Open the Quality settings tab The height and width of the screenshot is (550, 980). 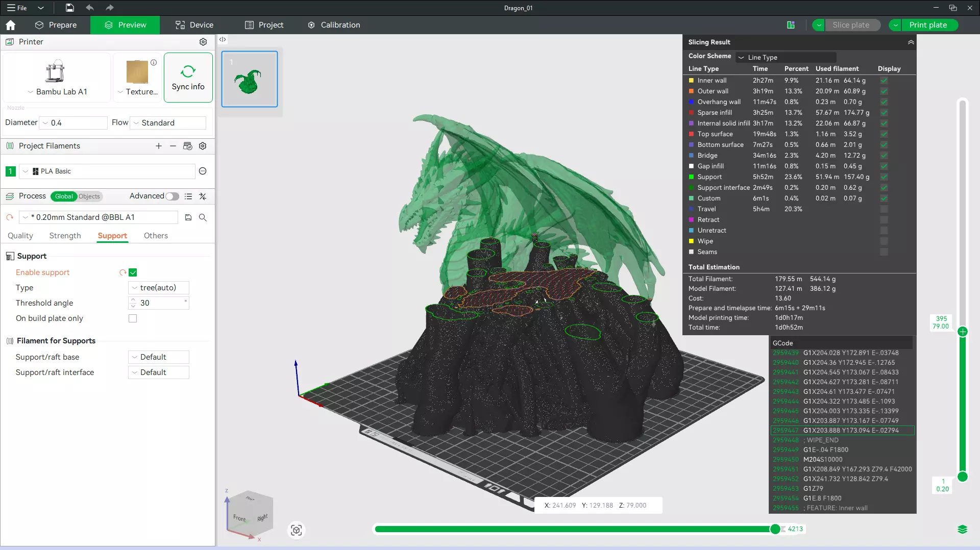(x=20, y=236)
